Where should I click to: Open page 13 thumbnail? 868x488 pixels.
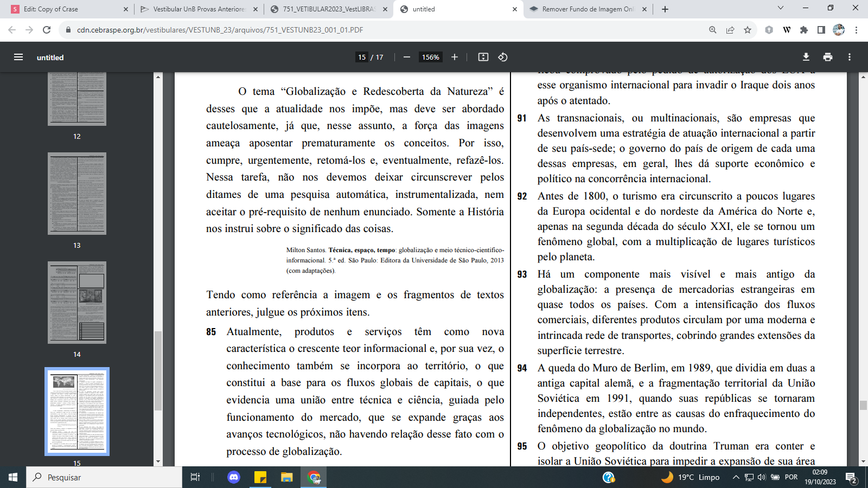77,194
